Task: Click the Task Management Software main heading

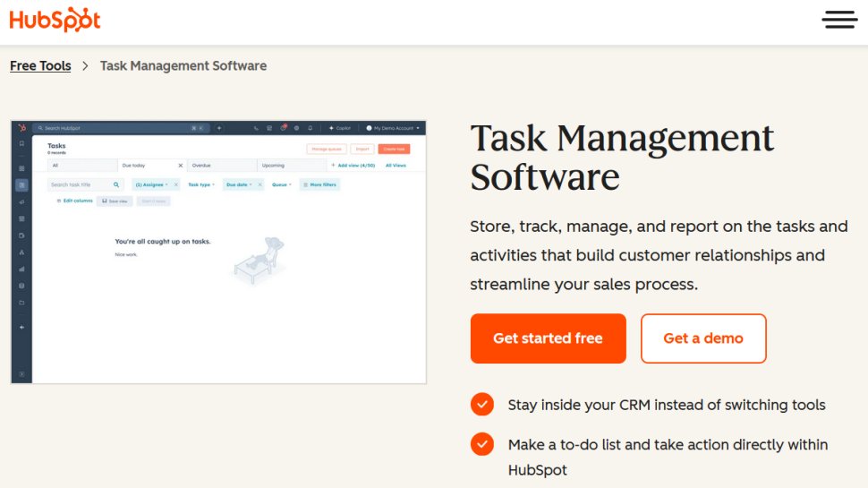Action: point(622,158)
